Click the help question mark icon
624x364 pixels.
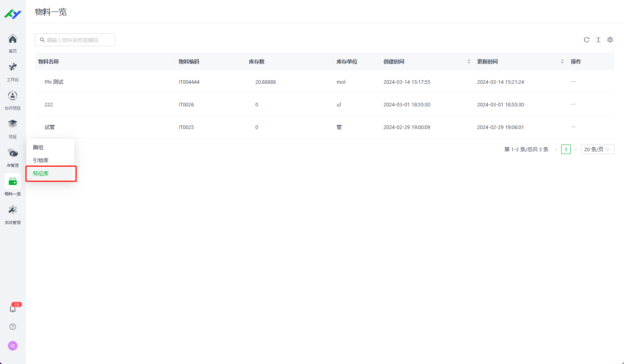click(x=13, y=327)
